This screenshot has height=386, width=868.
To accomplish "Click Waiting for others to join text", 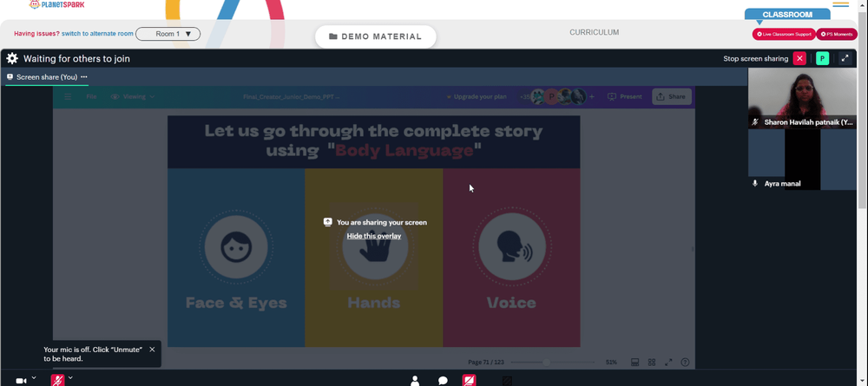I will pos(76,59).
